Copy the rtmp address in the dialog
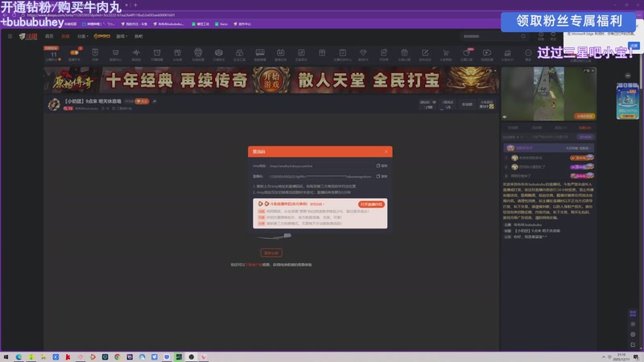The image size is (644, 362). point(382,166)
